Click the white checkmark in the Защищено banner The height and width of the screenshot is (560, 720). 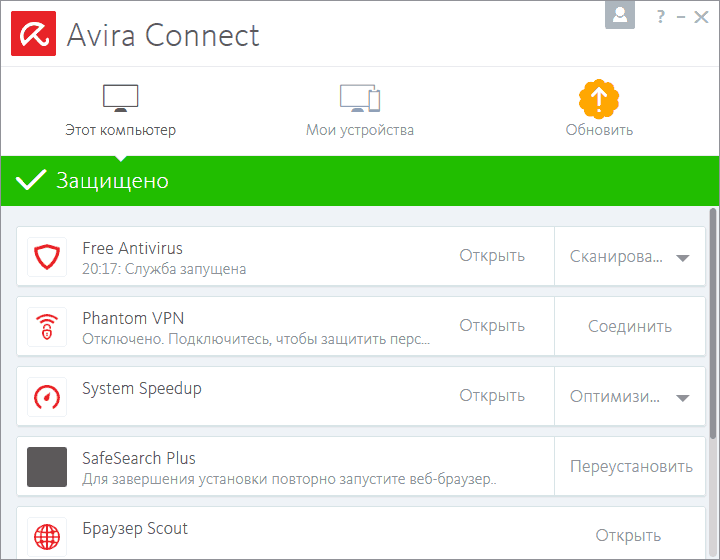tap(31, 179)
